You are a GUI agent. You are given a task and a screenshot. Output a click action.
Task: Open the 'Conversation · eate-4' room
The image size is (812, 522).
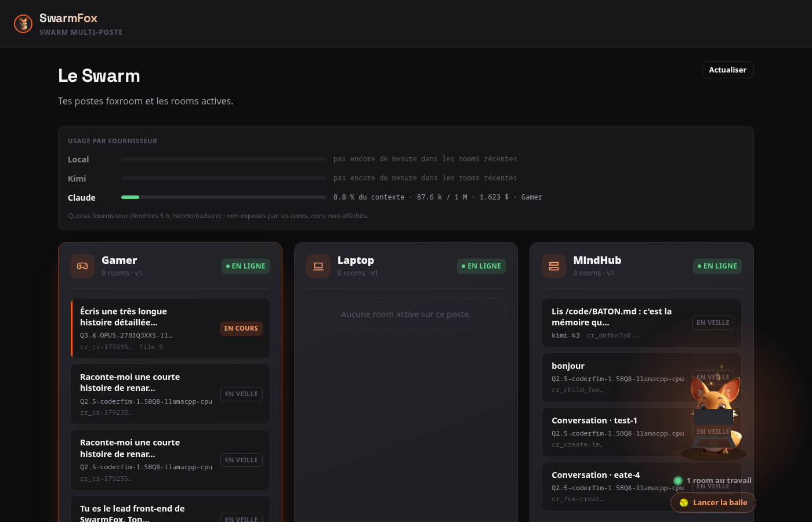click(641, 487)
